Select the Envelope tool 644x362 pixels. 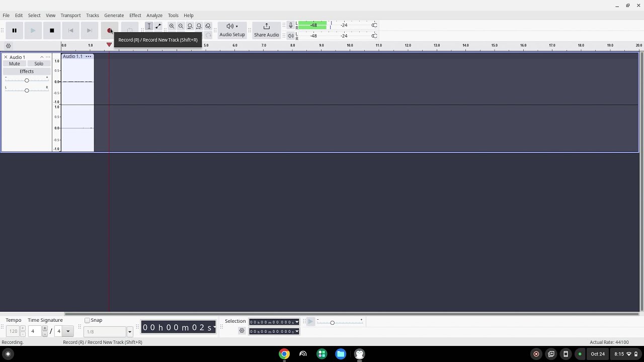tap(158, 26)
